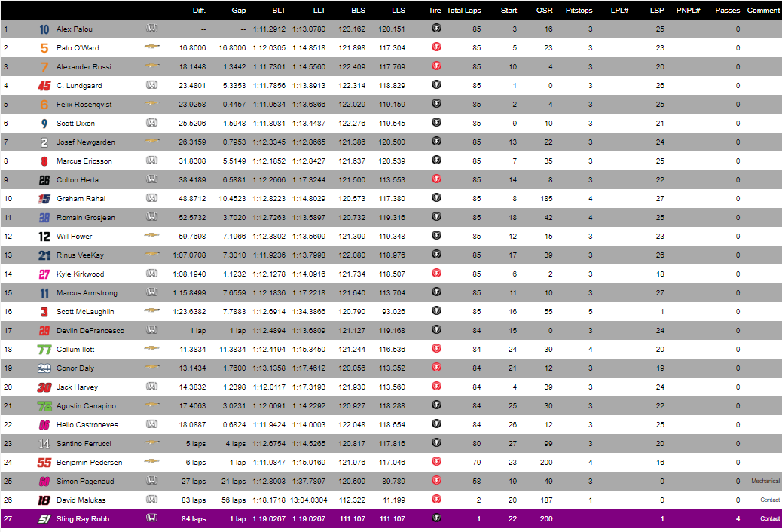
Task: Open the Contact link on Sting Ray Robb's row
Action: click(x=770, y=518)
